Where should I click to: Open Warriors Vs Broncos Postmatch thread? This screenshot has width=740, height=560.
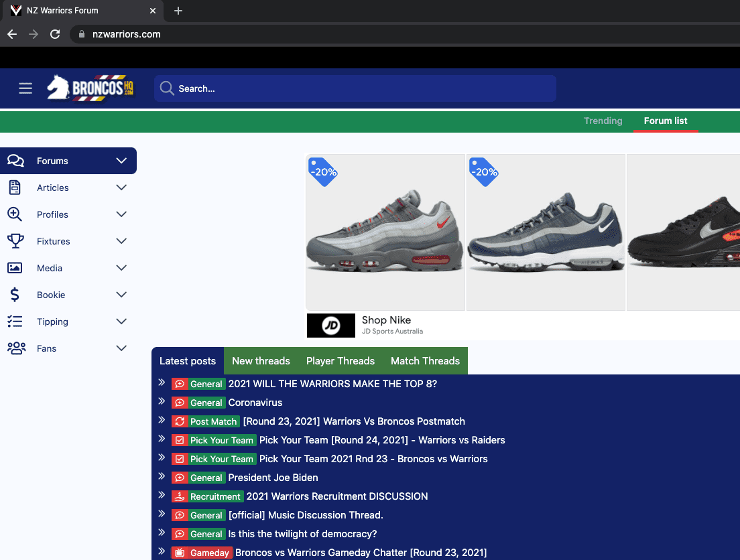(x=354, y=421)
